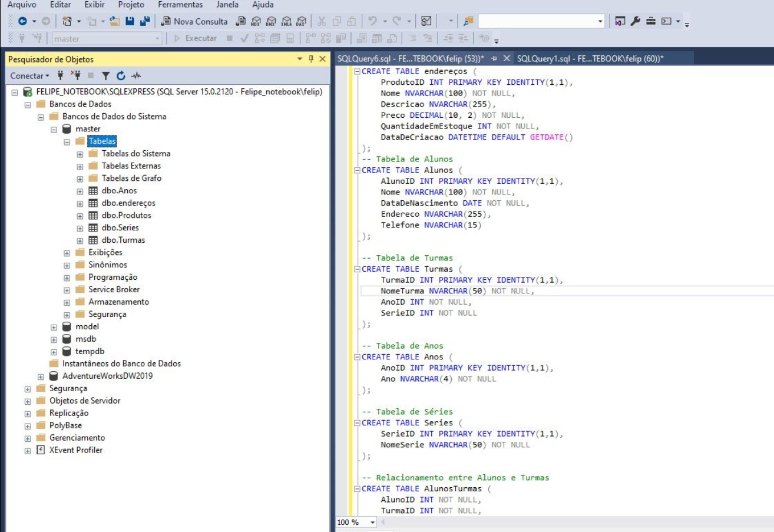Click the New Project icon

point(68,22)
